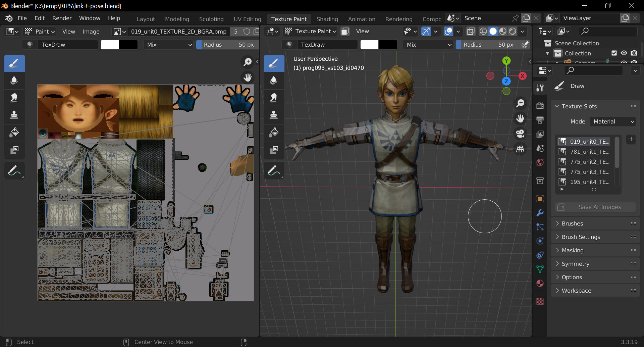Select the Soften tool in the image editor
Screen dimensions: 644x347
tap(14, 81)
